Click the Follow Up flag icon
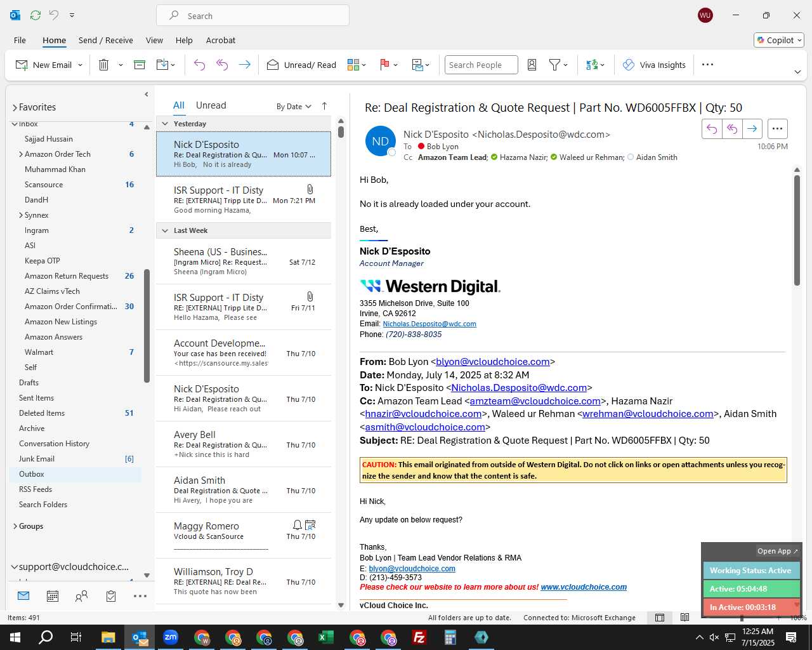Viewport: 812px width, 650px height. (x=384, y=65)
